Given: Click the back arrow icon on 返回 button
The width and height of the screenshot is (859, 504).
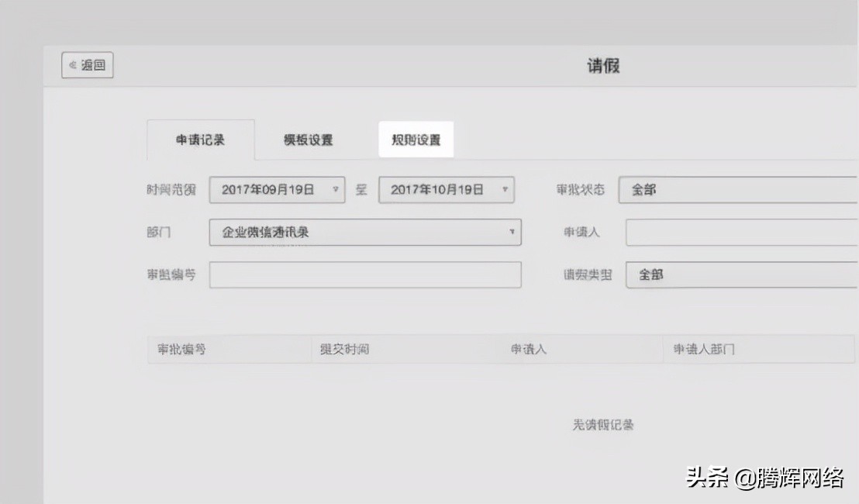Looking at the screenshot, I should 74,65.
